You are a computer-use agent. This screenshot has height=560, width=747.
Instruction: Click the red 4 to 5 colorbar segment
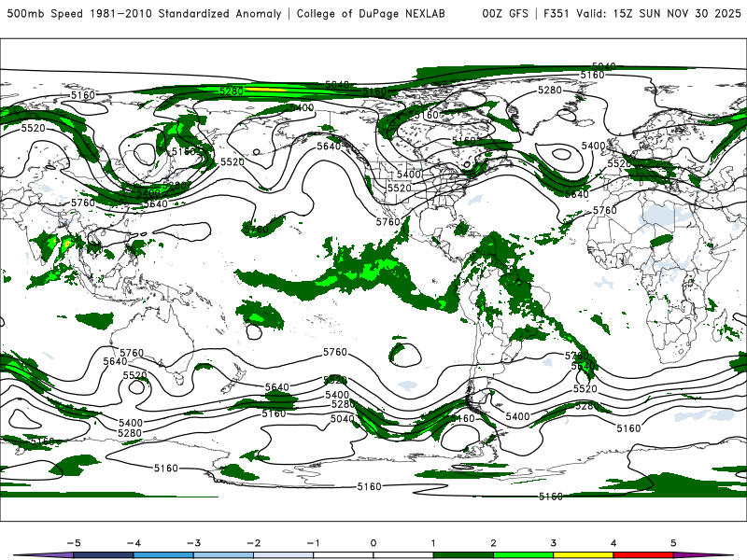(643, 555)
